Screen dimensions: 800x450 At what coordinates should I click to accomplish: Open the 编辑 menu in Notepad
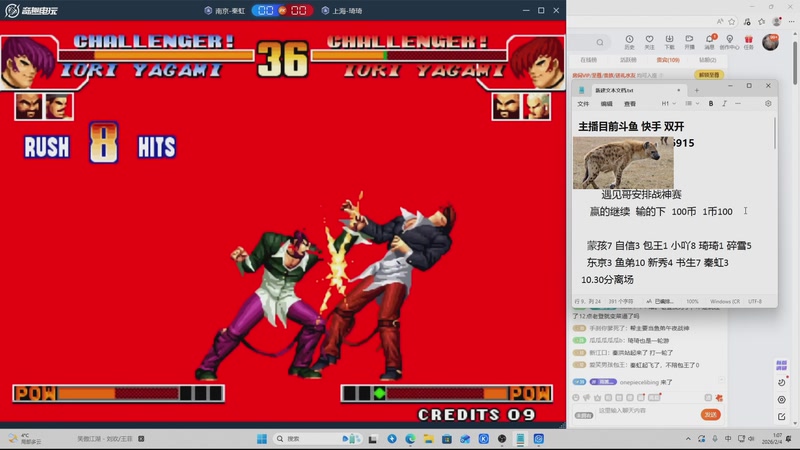pyautogui.click(x=607, y=104)
